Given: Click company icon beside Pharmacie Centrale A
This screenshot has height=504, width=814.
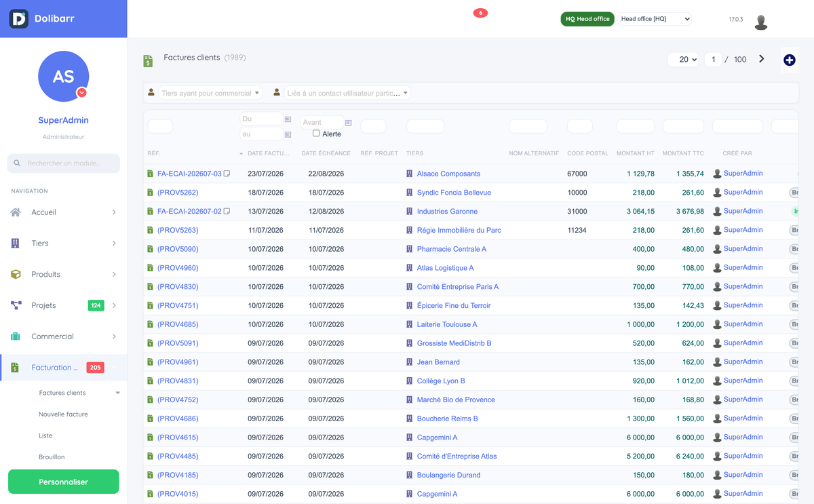Looking at the screenshot, I should [x=410, y=249].
